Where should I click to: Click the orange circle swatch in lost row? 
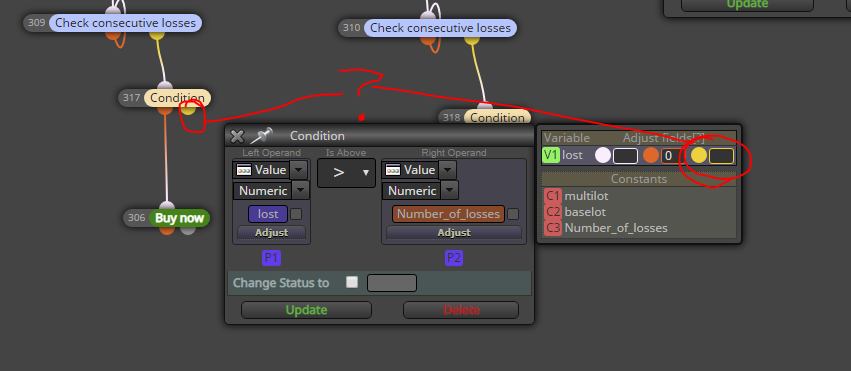point(651,155)
